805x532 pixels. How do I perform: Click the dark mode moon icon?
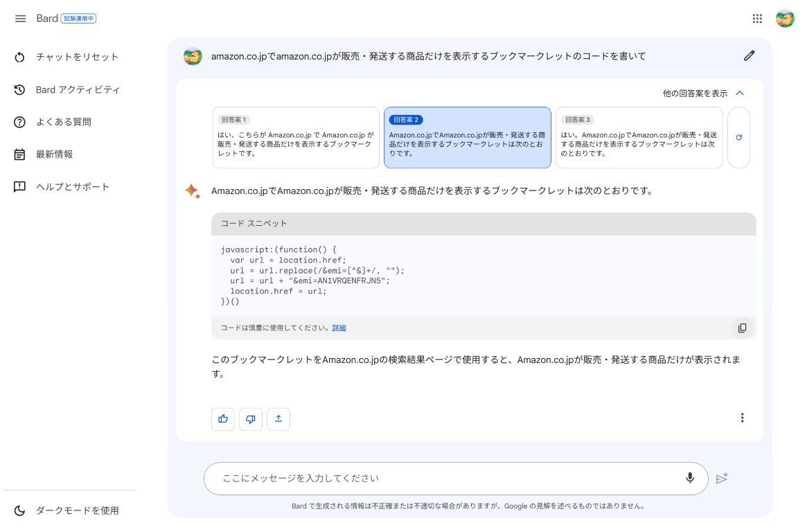[19, 511]
